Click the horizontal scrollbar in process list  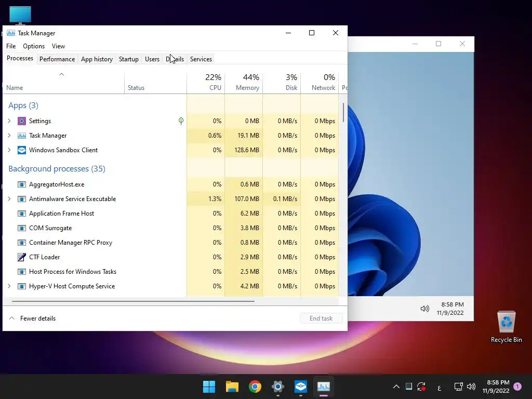pos(133,301)
